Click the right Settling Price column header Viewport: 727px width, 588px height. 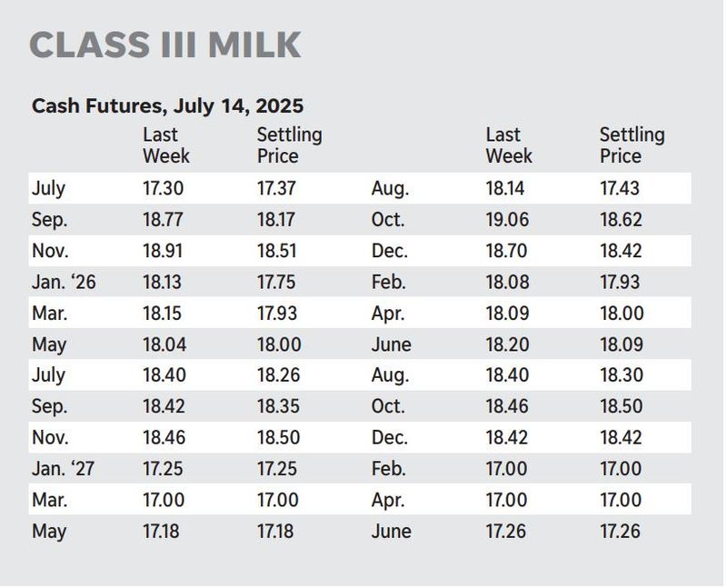click(632, 145)
